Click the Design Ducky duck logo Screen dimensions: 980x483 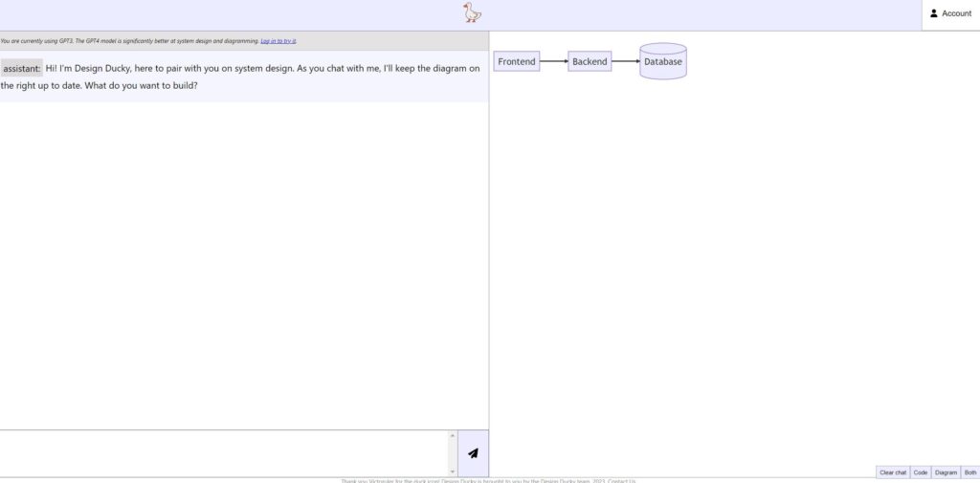pyautogui.click(x=472, y=13)
